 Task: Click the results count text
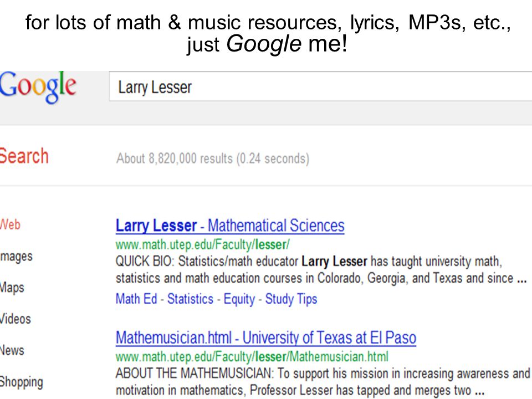[213, 159]
